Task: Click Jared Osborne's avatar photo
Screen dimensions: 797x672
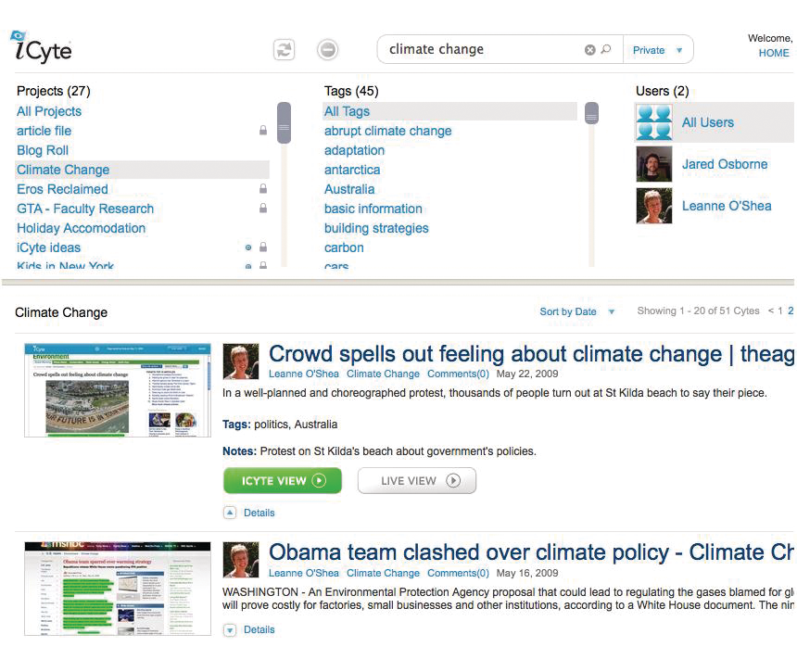Action: 653,164
